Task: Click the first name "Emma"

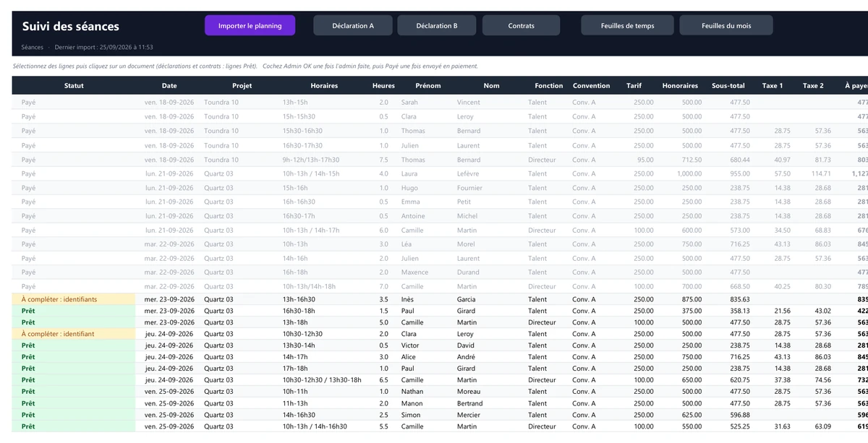Action: 411,202
